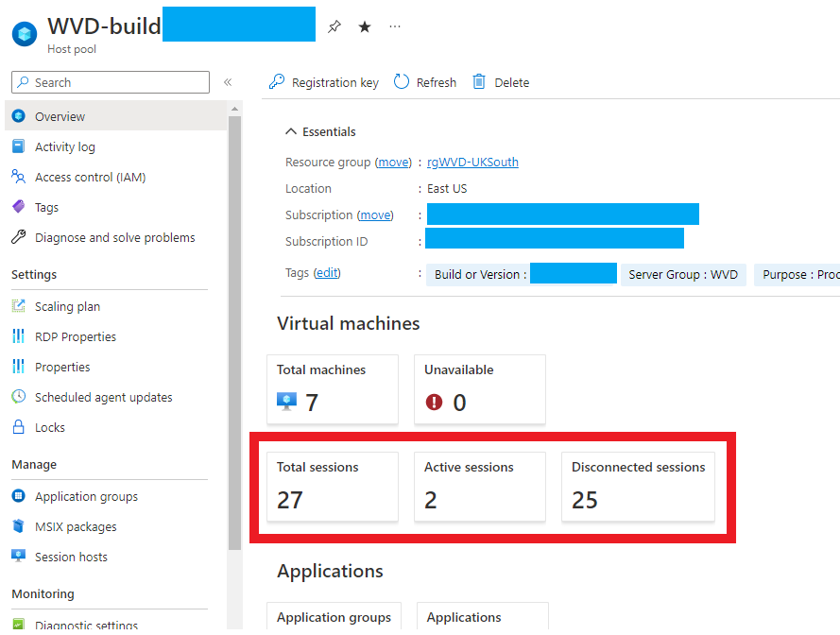Collapse the sidebar with double chevron
The width and height of the screenshot is (840, 635).
(x=228, y=82)
